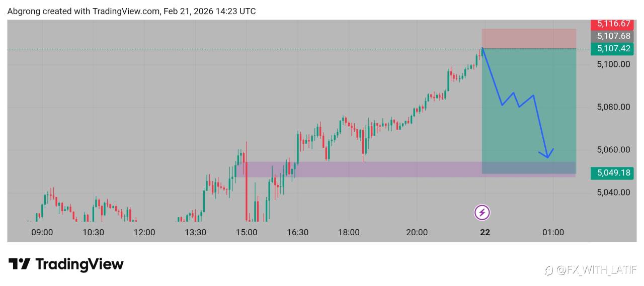Click the red stop-loss zone of short position

529,39
